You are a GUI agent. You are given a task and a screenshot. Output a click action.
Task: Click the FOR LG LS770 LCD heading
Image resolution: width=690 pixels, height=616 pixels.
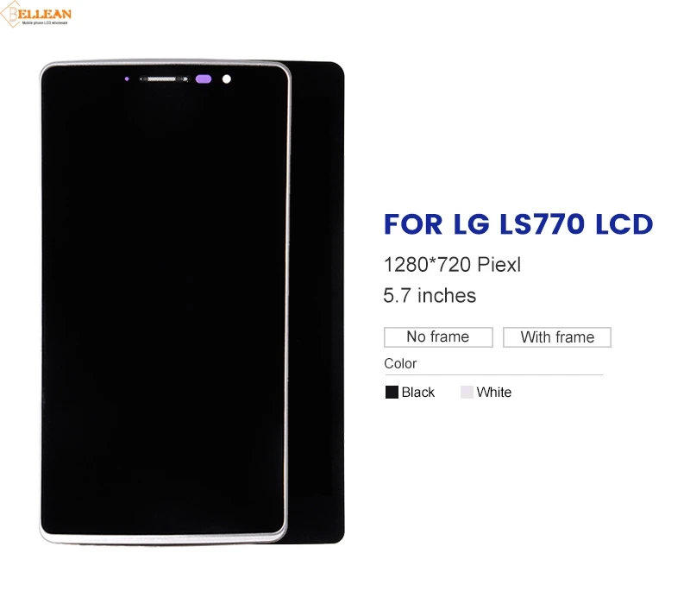pyautogui.click(x=518, y=224)
